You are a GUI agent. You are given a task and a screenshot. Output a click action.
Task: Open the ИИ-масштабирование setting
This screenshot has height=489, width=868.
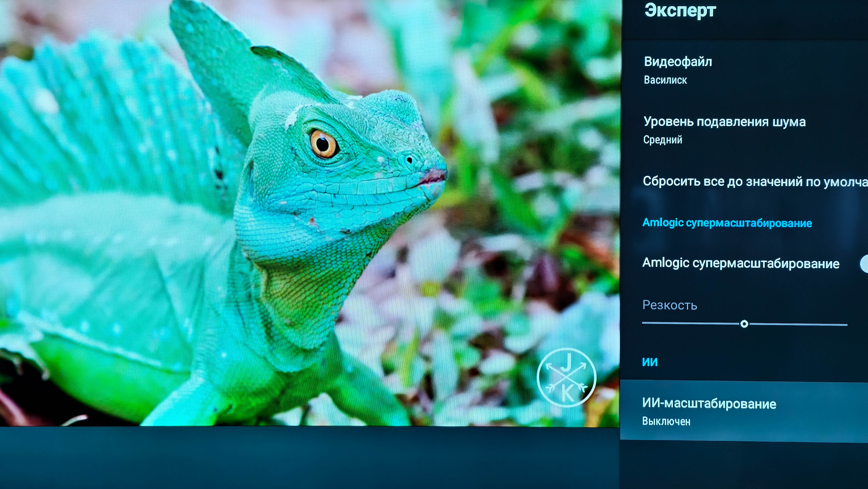(x=709, y=404)
